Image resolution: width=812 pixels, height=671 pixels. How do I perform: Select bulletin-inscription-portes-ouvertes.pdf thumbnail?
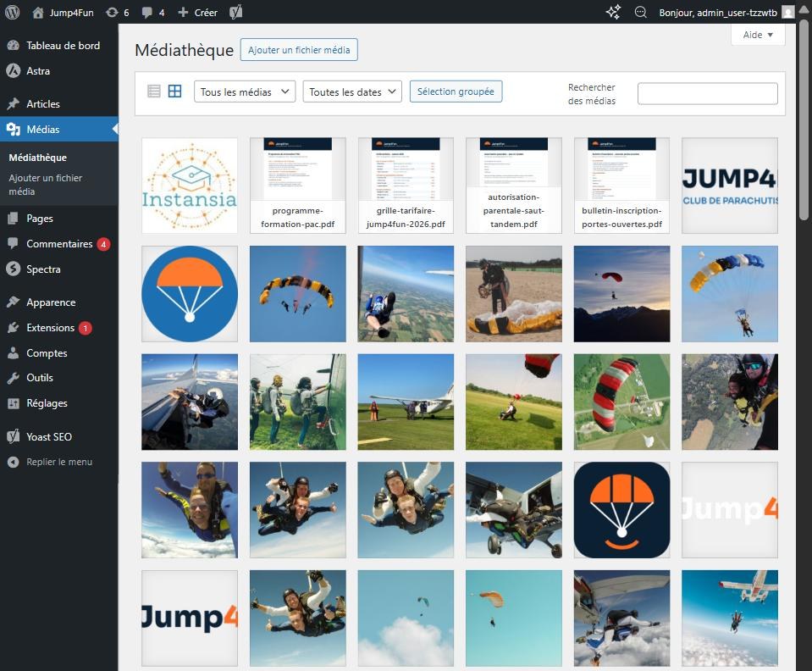(x=622, y=186)
